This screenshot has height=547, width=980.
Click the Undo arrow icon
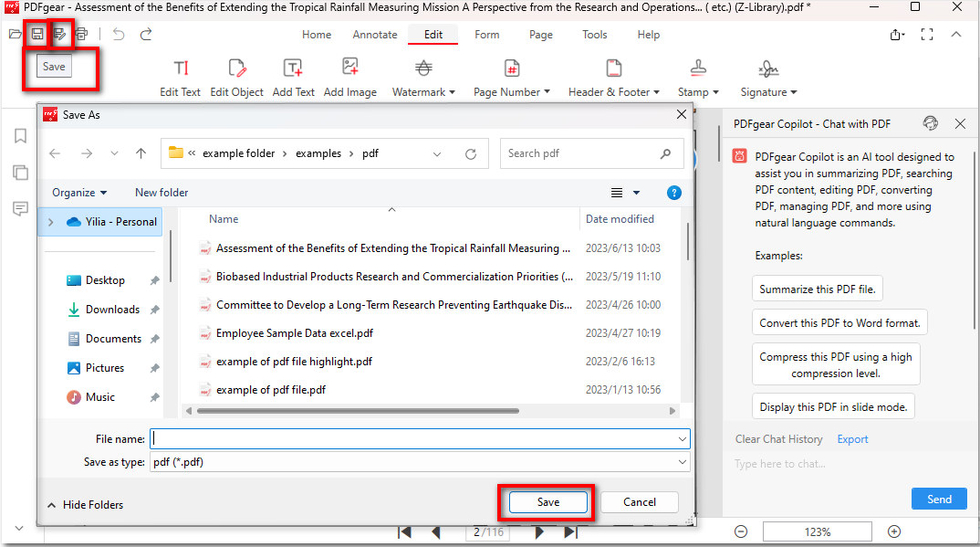coord(119,35)
